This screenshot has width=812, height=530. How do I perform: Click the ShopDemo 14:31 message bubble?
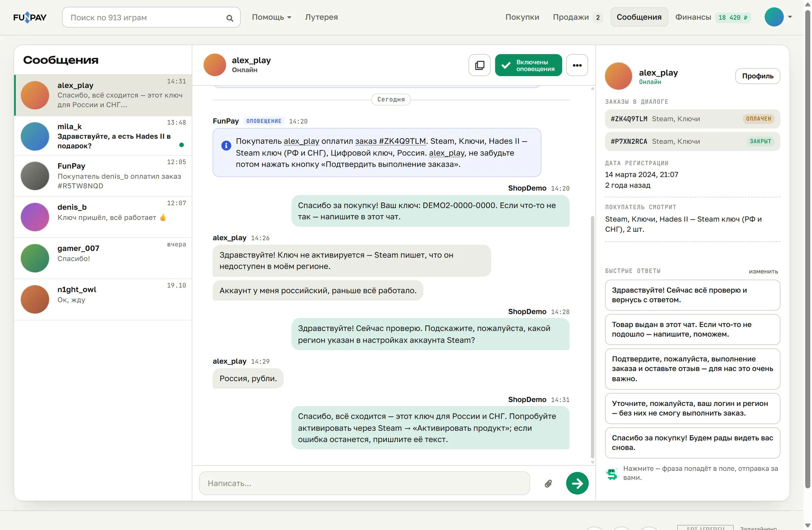(x=430, y=428)
